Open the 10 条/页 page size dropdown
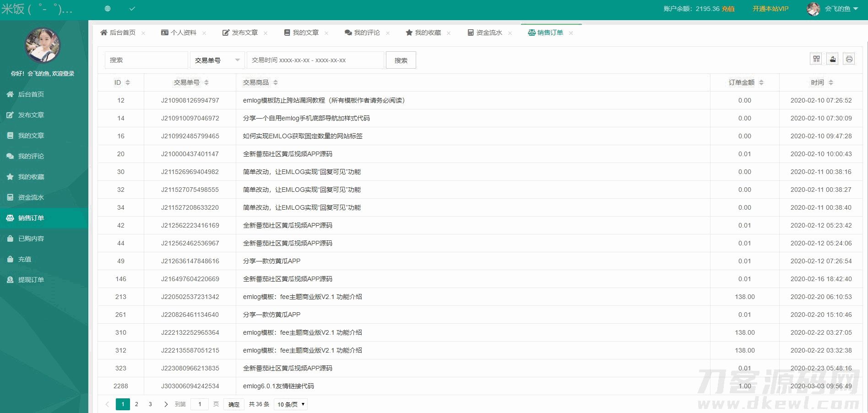868x413 pixels. click(x=291, y=404)
